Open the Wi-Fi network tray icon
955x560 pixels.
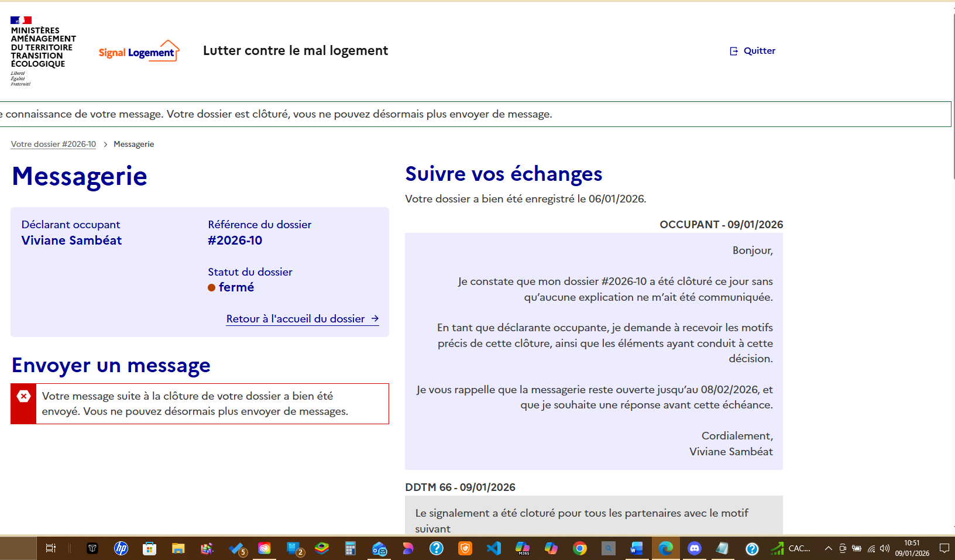pyautogui.click(x=871, y=548)
